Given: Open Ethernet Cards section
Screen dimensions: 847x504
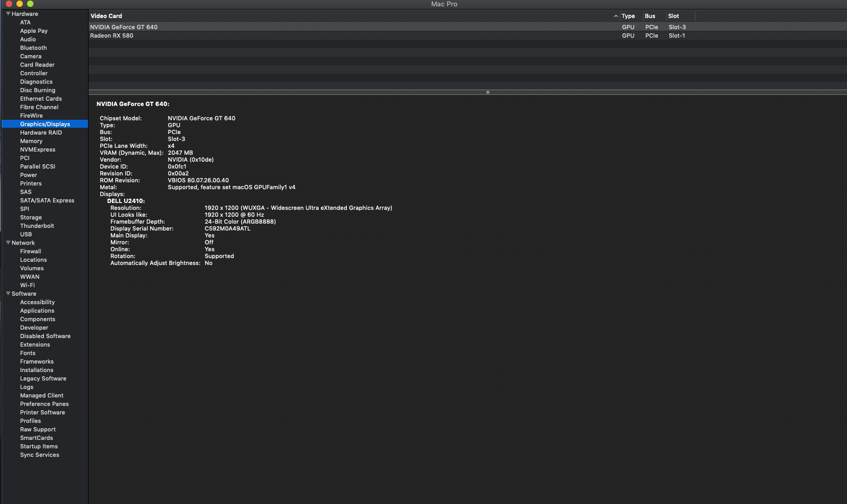Looking at the screenshot, I should 41,99.
